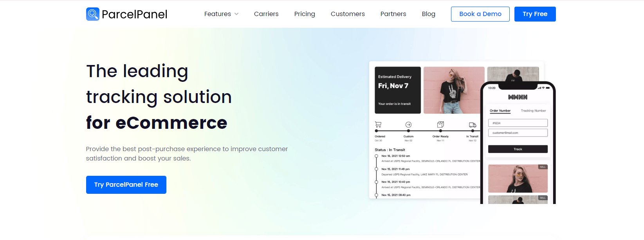Click the #1234 order number field
Viewport: 644px width, 240px height.
[x=518, y=123]
